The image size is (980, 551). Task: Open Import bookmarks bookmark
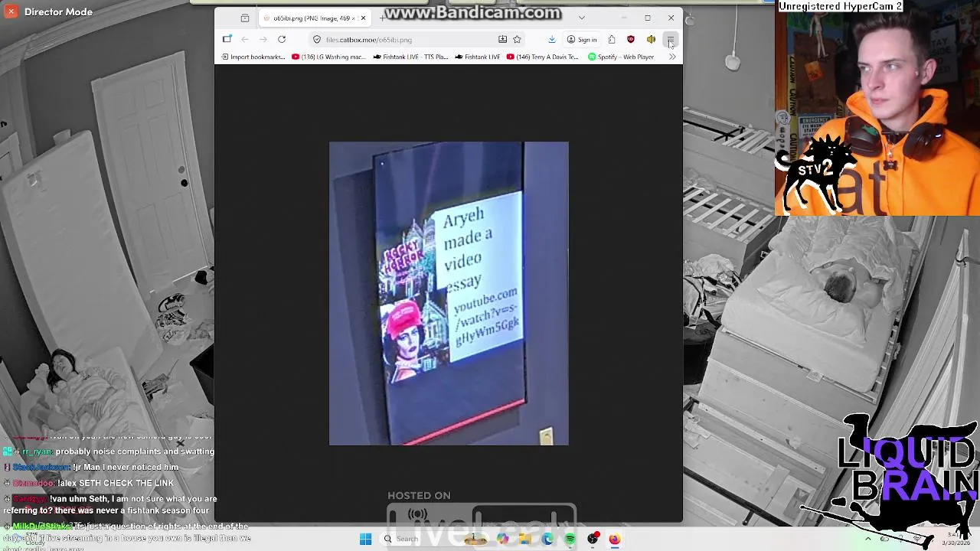(x=253, y=57)
